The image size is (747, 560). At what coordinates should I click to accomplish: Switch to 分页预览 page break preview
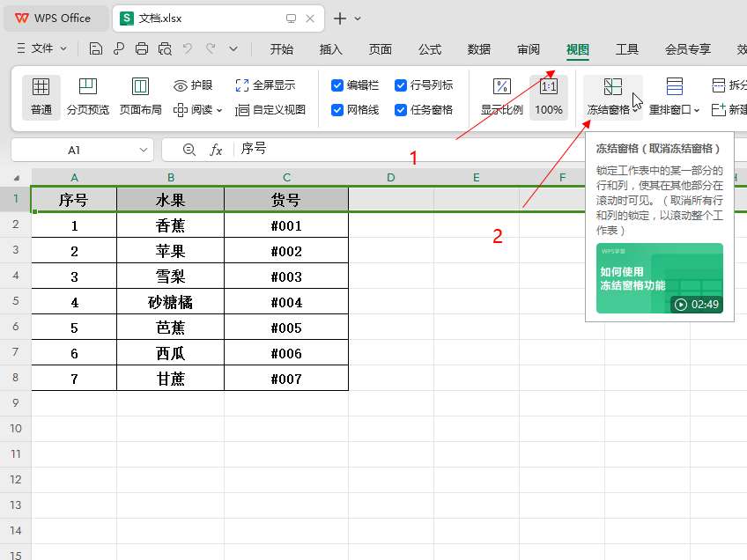coord(88,97)
